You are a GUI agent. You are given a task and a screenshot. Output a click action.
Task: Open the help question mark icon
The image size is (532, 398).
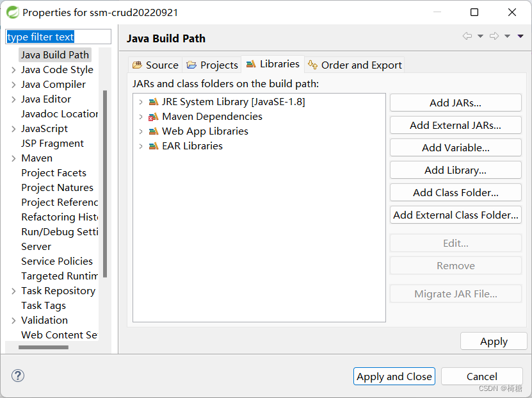(x=18, y=376)
